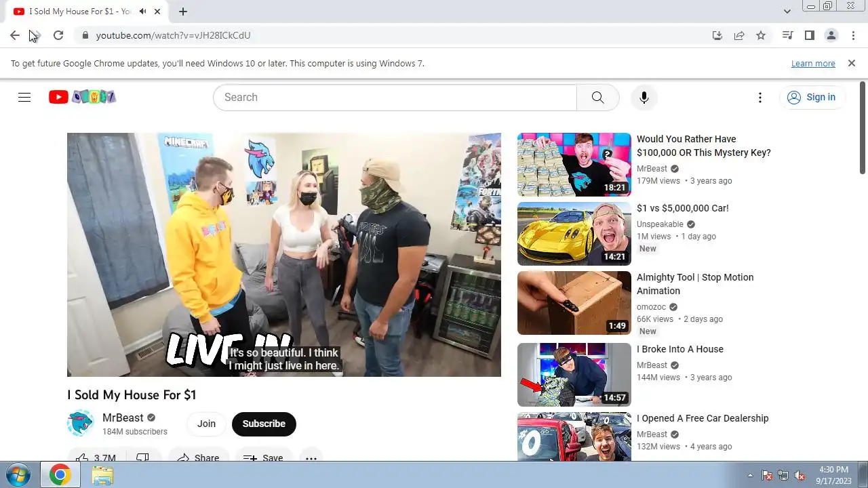Mute tab audio speaker icon
Viewport: 868px width, 488px height.
[x=143, y=12]
